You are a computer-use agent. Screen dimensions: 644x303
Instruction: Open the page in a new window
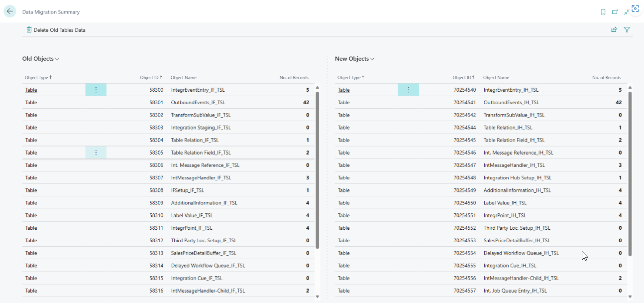point(615,12)
